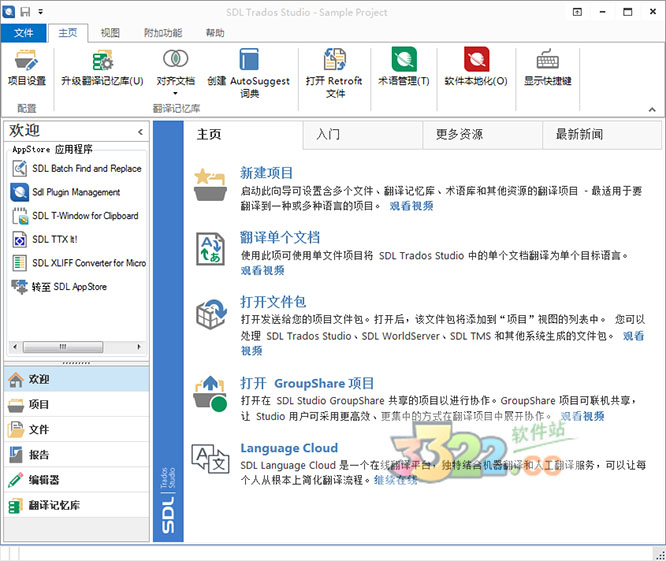Click the left arrow of AppStore scrollbar

coord(15,347)
